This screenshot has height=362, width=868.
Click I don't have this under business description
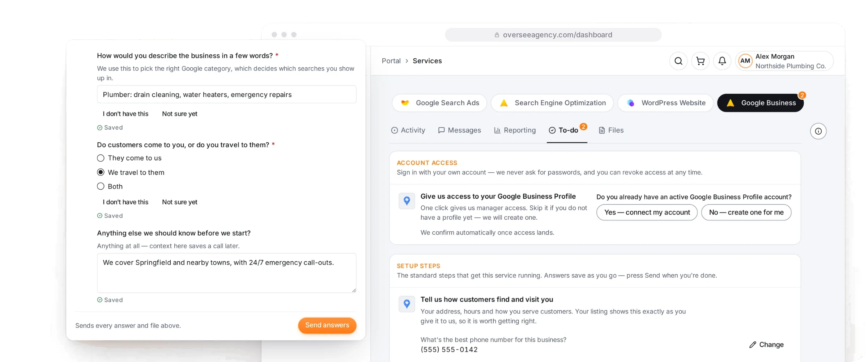coord(125,114)
